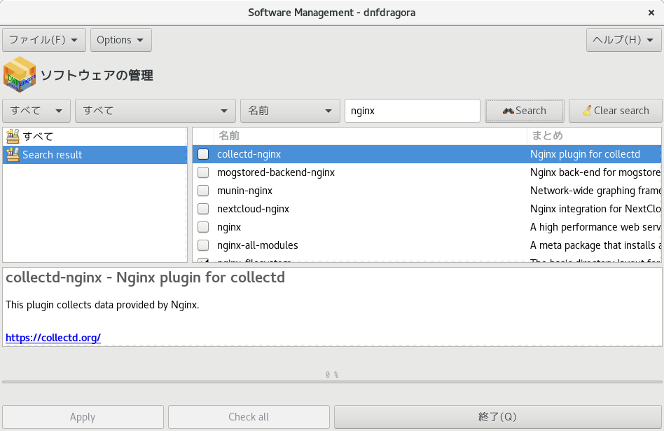Click the description heading 'collectd-nginx - Nginx plugin for collectd'

[x=145, y=277]
